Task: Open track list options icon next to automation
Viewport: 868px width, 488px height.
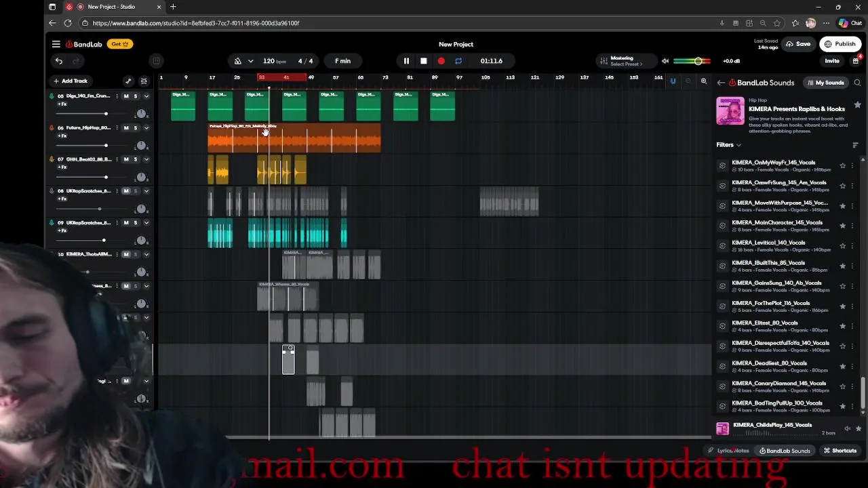Action: (x=144, y=81)
